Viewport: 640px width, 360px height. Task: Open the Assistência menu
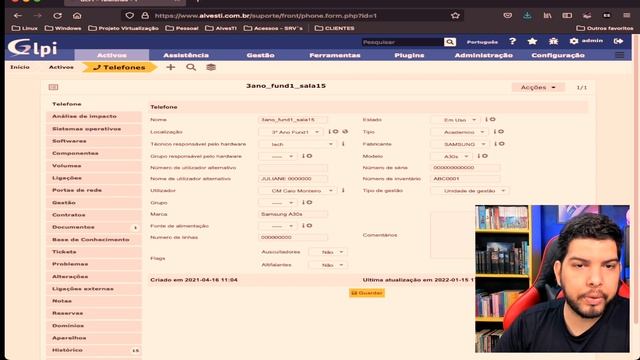click(x=186, y=55)
